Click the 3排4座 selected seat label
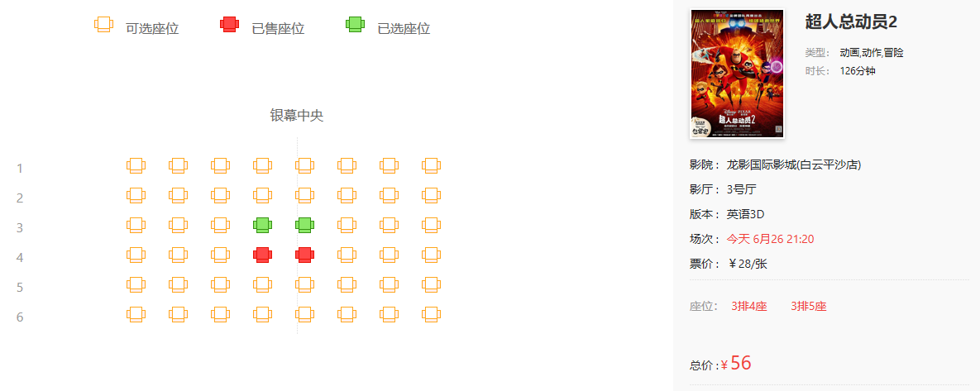Image resolution: width=980 pixels, height=391 pixels. pos(748,307)
